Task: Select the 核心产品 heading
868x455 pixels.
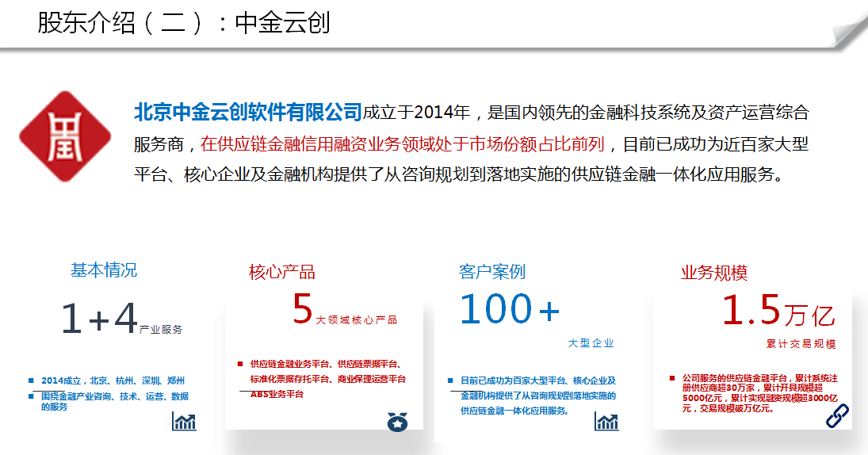Action: pos(282,273)
